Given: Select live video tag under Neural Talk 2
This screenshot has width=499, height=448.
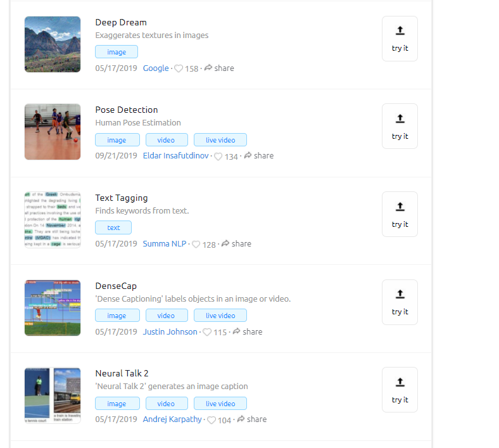Looking at the screenshot, I should click(220, 404).
